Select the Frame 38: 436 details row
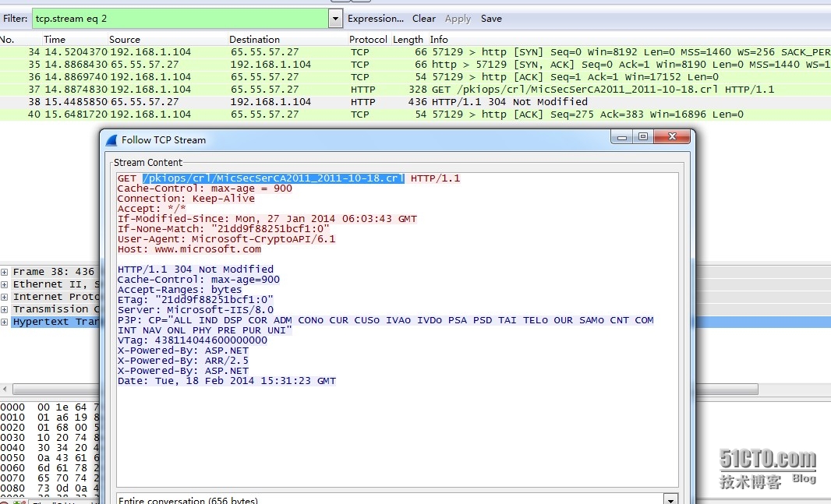This screenshot has height=504, width=831. [x=54, y=272]
